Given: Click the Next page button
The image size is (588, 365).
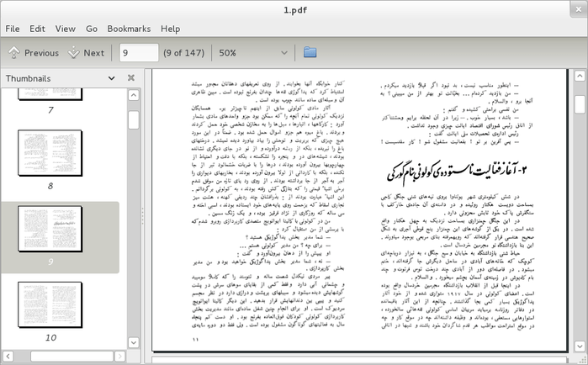Looking at the screenshot, I should (x=86, y=52).
